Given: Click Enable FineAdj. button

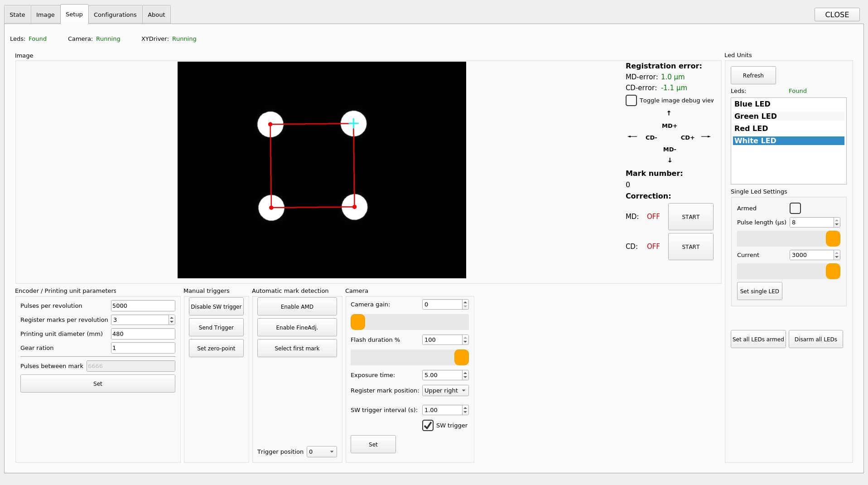Looking at the screenshot, I should pyautogui.click(x=297, y=328).
